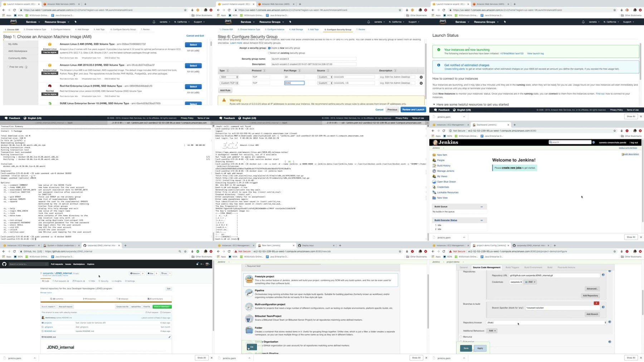644x362 pixels.
Task: Choose the Mercurial radio option
Action: coord(461,337)
